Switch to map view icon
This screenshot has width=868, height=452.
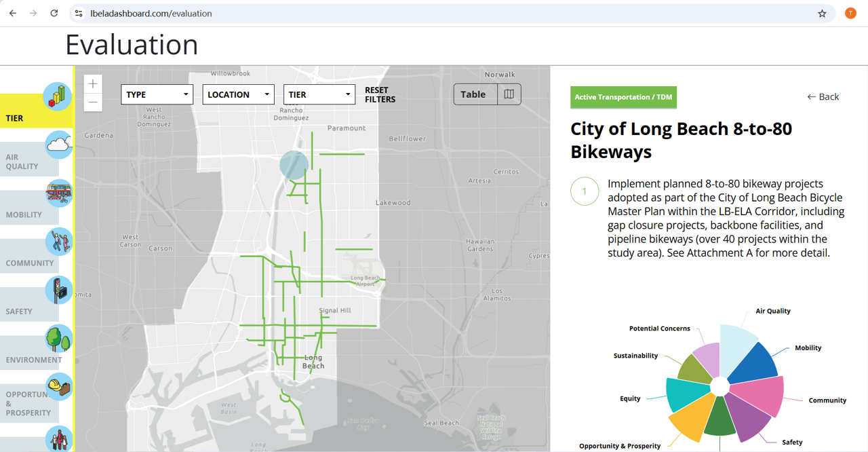coord(509,94)
